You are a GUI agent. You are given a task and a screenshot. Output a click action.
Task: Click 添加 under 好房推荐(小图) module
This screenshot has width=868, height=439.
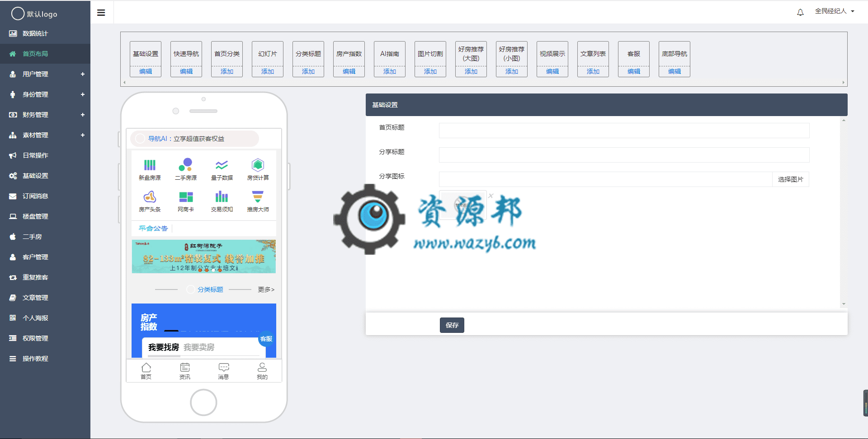(512, 71)
